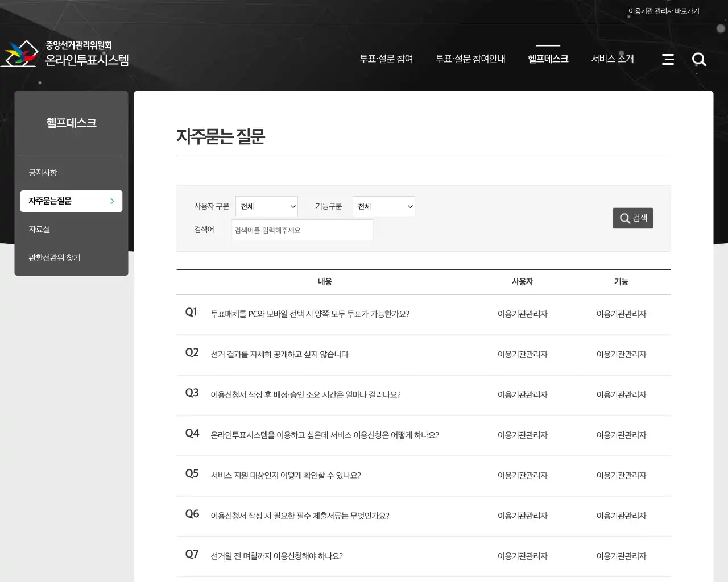Select 헬프데스크 in the top navigation
This screenshot has height=582, width=728.
point(547,58)
